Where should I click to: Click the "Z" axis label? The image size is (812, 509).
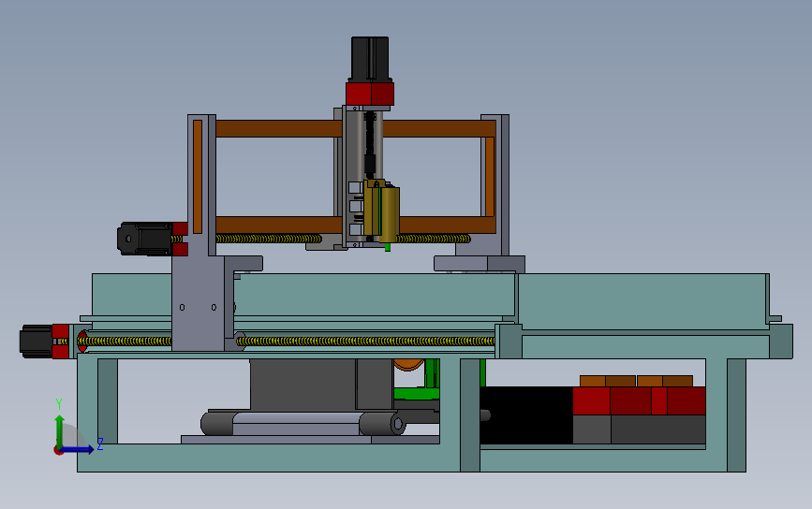100,444
